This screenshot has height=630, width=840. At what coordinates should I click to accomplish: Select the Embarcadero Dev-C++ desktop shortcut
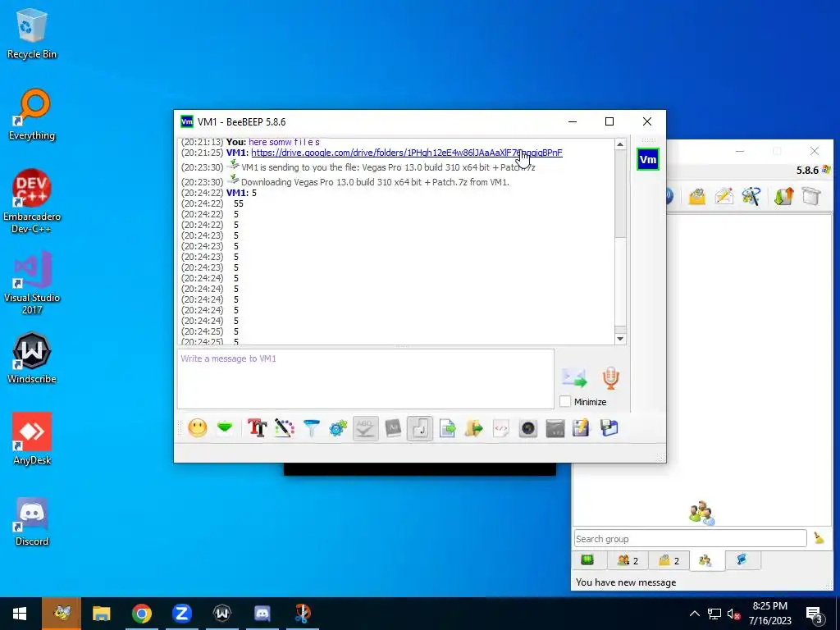click(32, 202)
